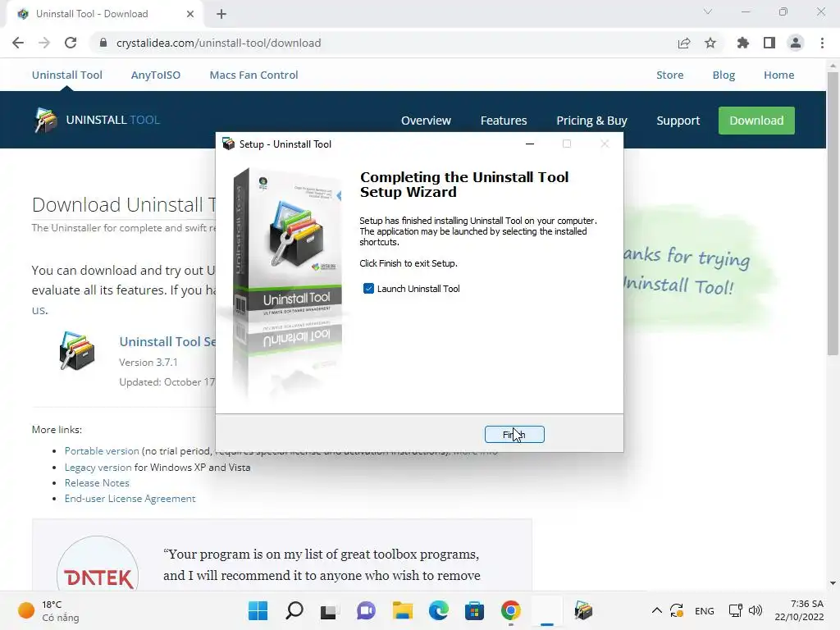Open File Explorer from the taskbar
840x630 pixels.
click(x=402, y=610)
